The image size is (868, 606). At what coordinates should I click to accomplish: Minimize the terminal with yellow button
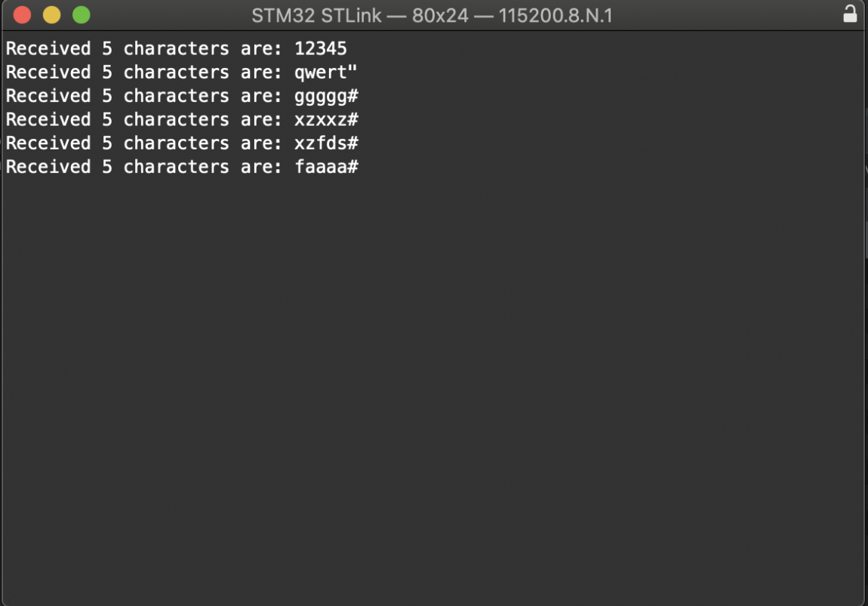51,15
